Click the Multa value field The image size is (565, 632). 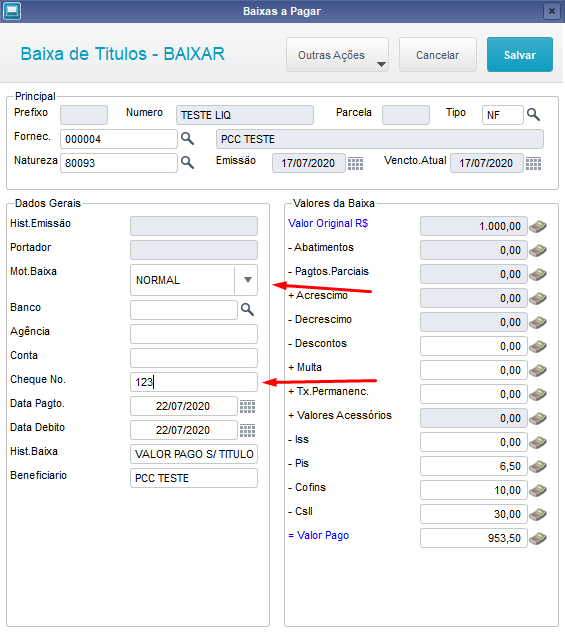click(x=474, y=370)
